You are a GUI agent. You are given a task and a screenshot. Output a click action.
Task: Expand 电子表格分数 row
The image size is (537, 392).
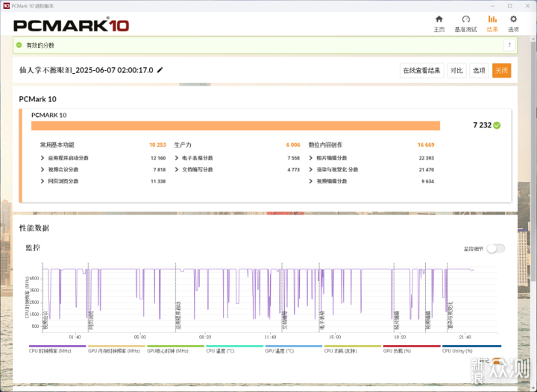pos(177,158)
